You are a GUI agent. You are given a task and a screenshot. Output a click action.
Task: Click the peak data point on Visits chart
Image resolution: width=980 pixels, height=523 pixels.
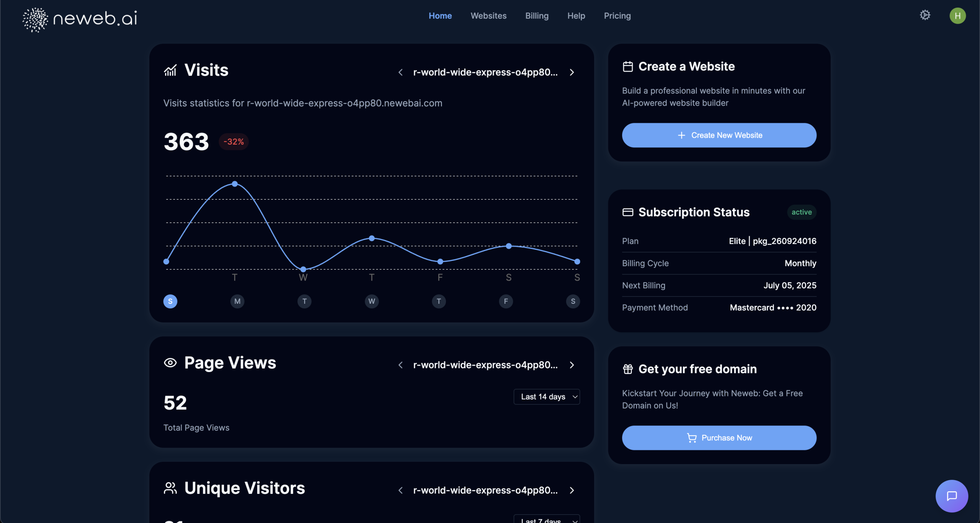tap(235, 184)
